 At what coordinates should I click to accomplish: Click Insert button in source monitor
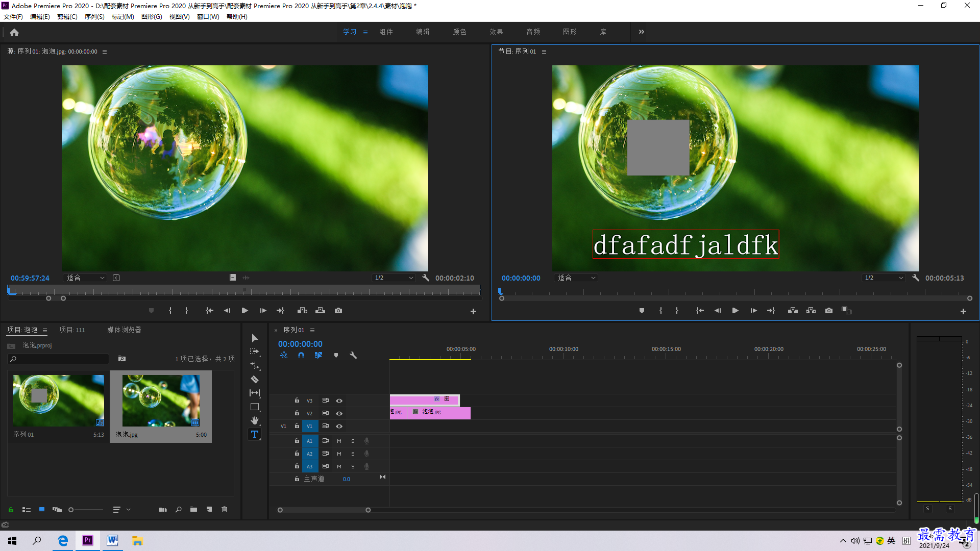(x=302, y=311)
